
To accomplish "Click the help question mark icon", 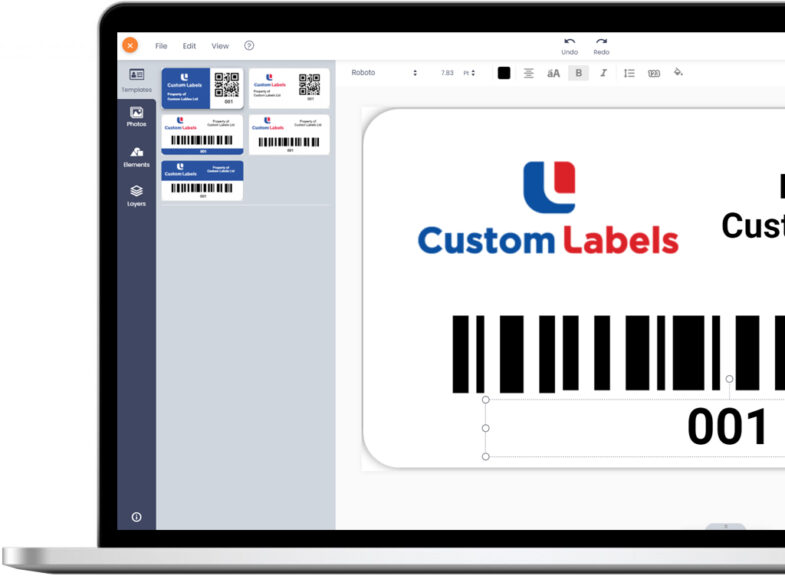I will click(249, 46).
